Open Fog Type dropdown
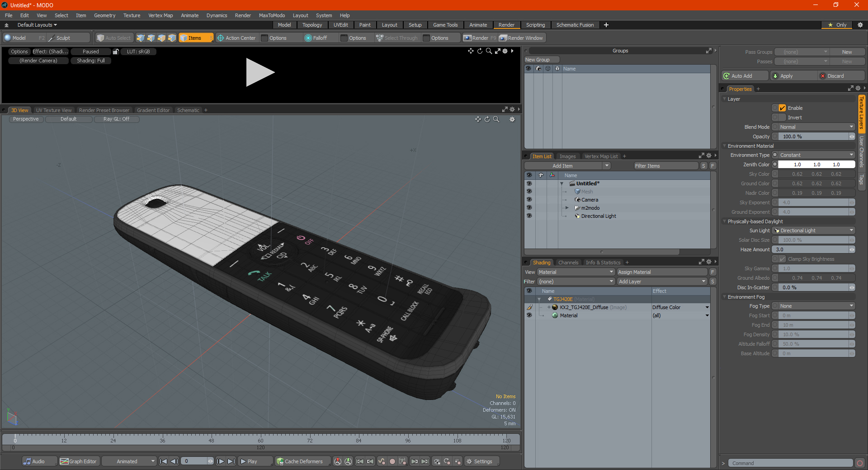This screenshot has width=868, height=470. (x=816, y=306)
